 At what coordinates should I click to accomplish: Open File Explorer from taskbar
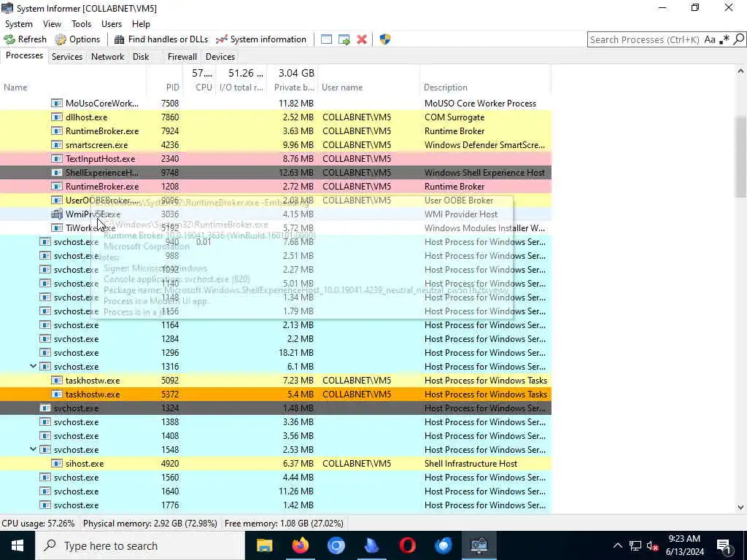pos(264,545)
